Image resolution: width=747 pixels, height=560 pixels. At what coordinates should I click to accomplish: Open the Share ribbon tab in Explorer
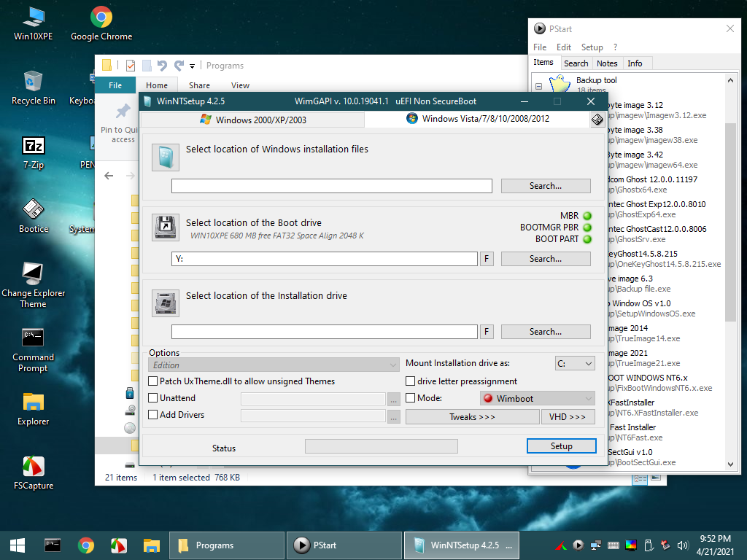[x=199, y=85]
